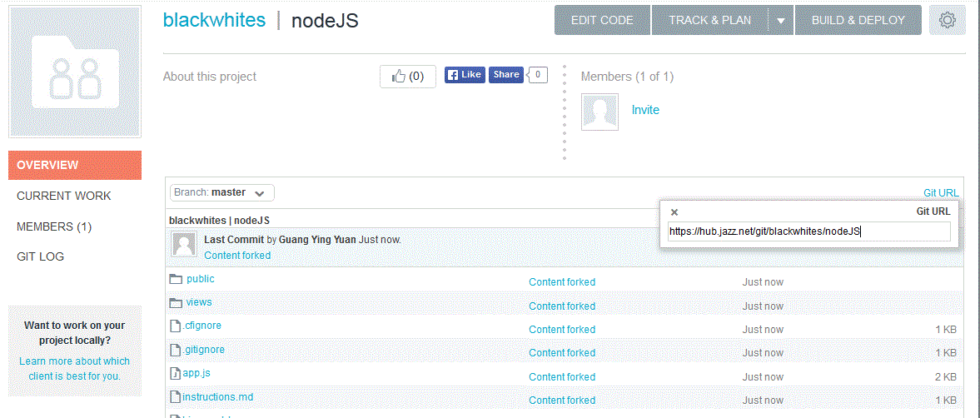The image size is (980, 418).
Task: Go to Current Work
Action: (64, 196)
